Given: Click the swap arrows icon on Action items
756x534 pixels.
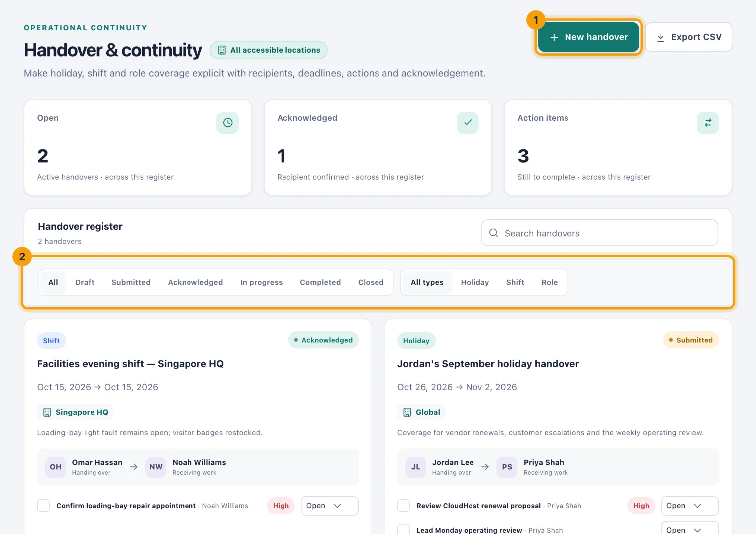Looking at the screenshot, I should click(708, 123).
